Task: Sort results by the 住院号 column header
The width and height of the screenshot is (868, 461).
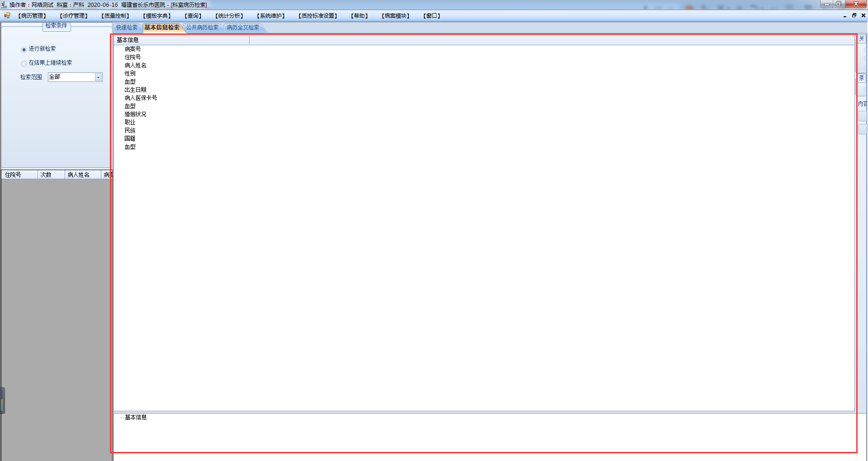Action: [19, 175]
